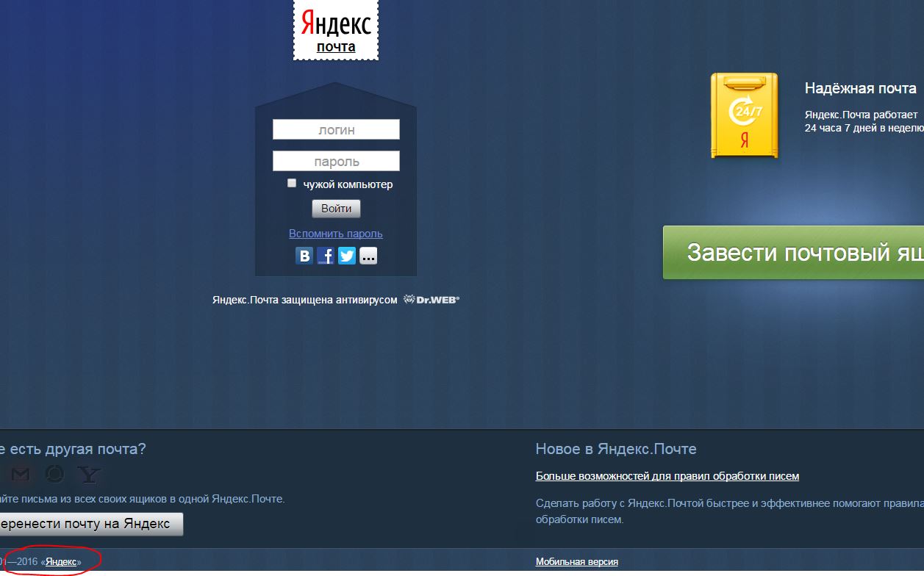Click the Dr.WEB antivirus logo
The height and width of the screenshot is (576, 924).
click(x=431, y=300)
